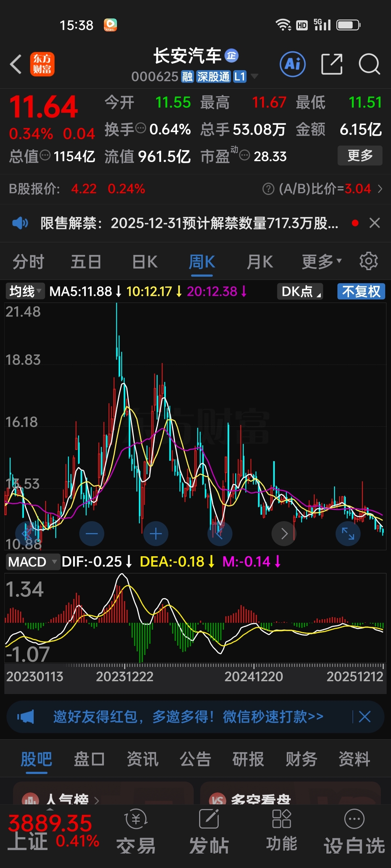The image size is (391, 868).
Task: Tap the previous-candle round arrow button
Action: (x=220, y=534)
